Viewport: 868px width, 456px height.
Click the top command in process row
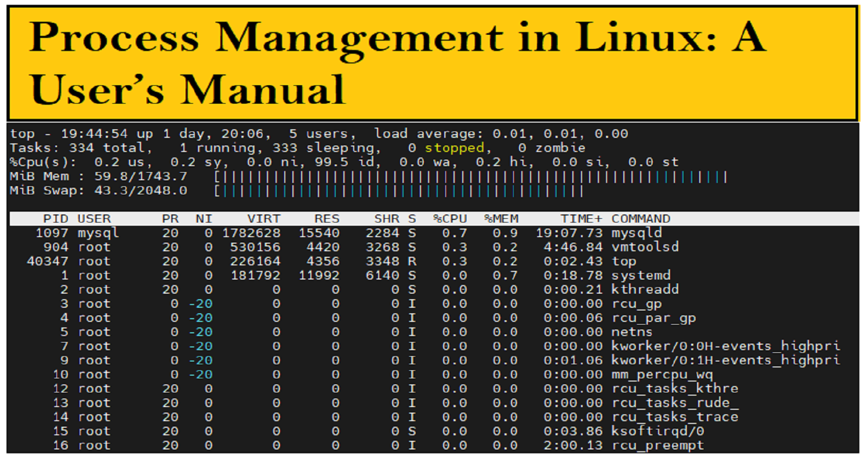pos(624,262)
